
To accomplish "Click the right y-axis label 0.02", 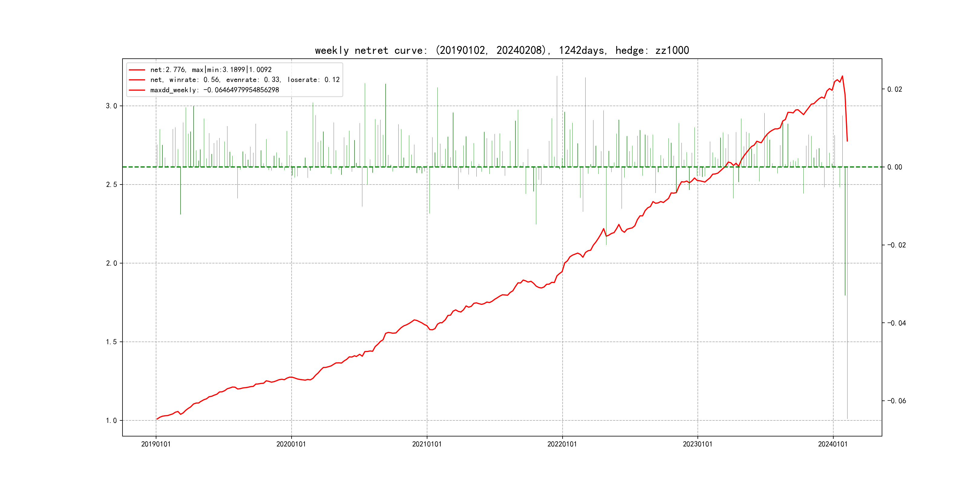I will 894,90.
